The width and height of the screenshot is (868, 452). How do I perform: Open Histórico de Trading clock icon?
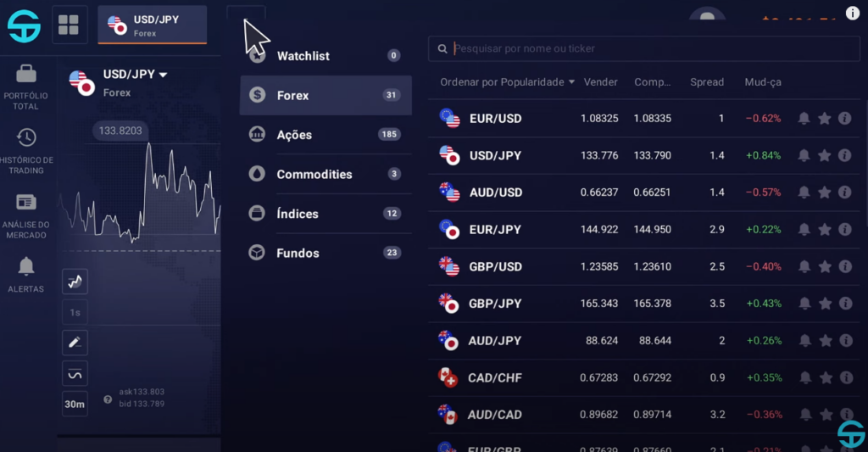[x=26, y=137]
